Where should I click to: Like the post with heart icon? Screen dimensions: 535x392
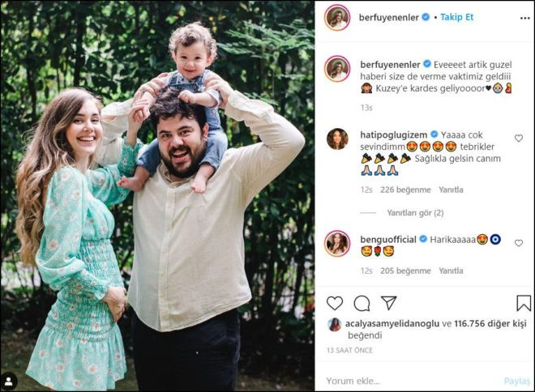(x=335, y=303)
